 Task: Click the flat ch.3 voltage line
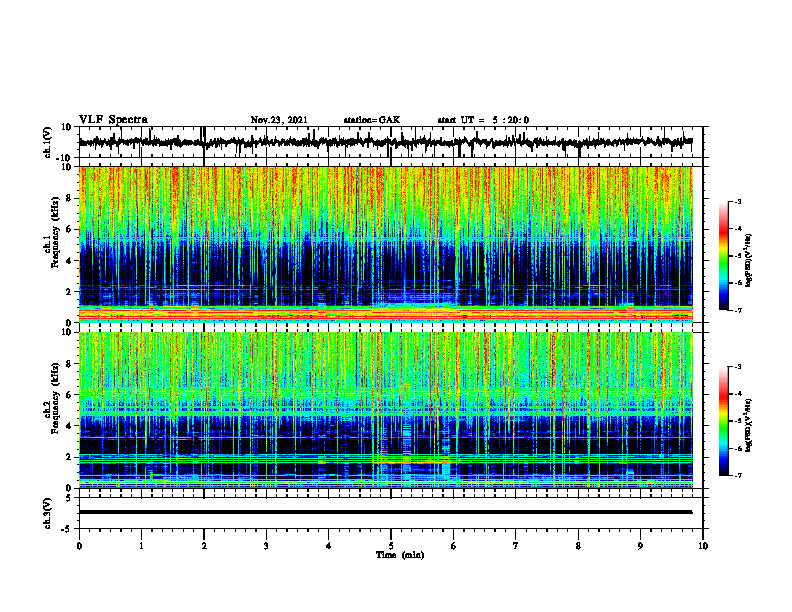(x=386, y=512)
